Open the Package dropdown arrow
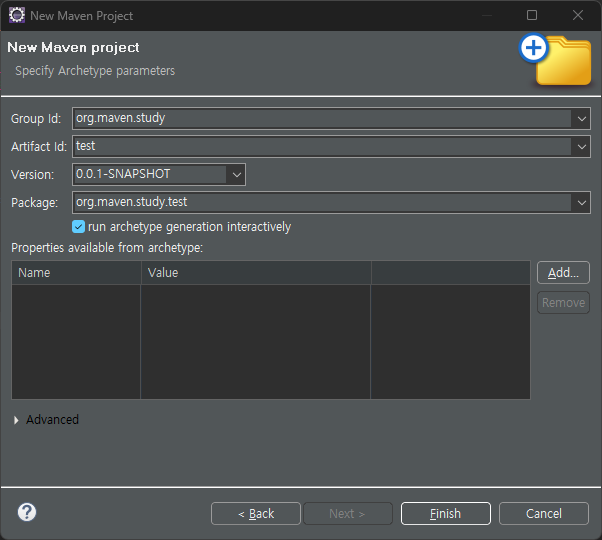The width and height of the screenshot is (602, 540). coord(581,203)
